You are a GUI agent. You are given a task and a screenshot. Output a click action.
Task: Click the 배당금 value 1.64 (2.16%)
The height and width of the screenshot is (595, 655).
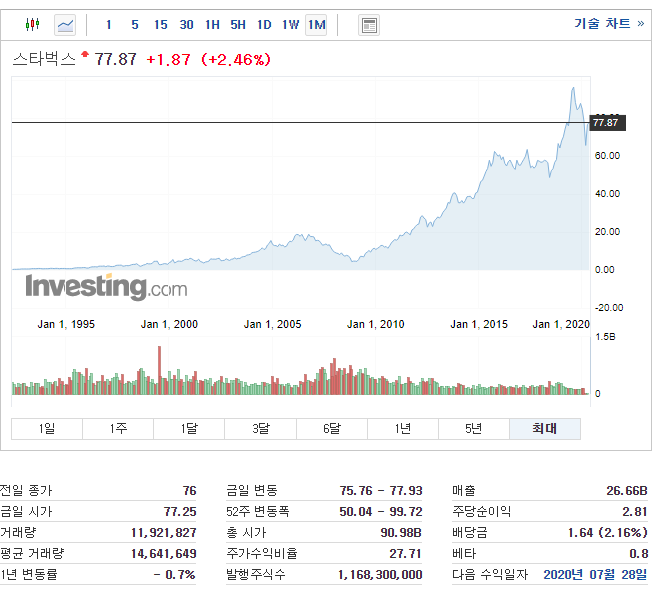click(607, 533)
